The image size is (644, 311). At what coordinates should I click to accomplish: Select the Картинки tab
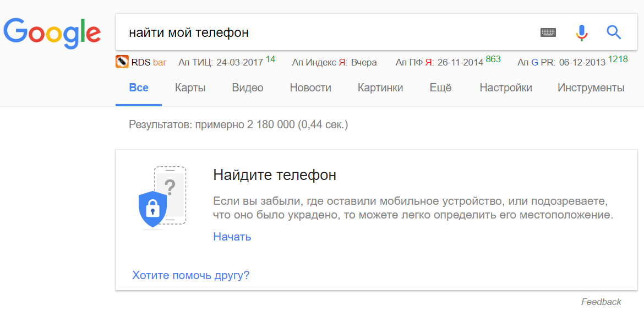click(x=380, y=88)
